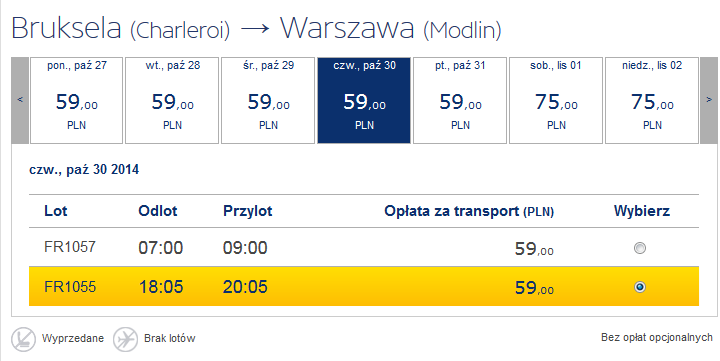Image resolution: width=720 pixels, height=361 pixels.
Task: Choose the pon., paź 27 date tab
Action: pos(77,100)
